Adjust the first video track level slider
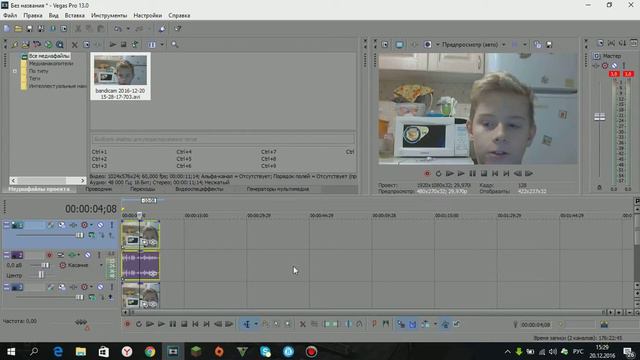The height and width of the screenshot is (360, 640). click(80, 235)
